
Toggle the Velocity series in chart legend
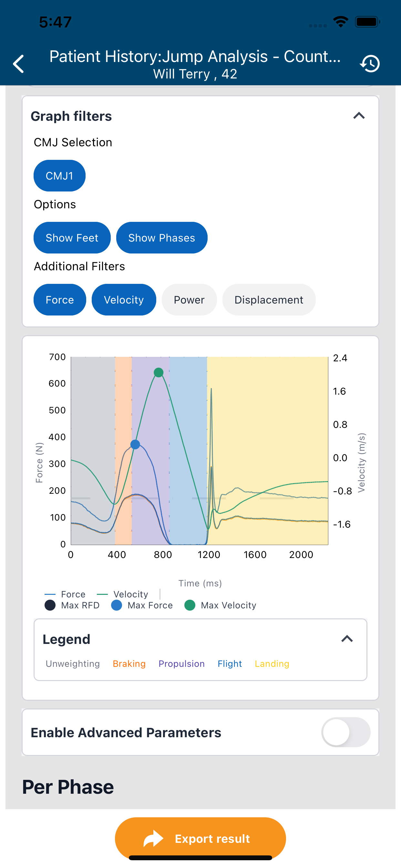[122, 594]
